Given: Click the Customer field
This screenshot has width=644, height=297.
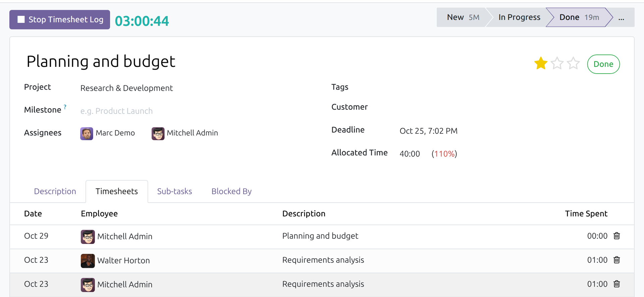Looking at the screenshot, I should [509, 107].
